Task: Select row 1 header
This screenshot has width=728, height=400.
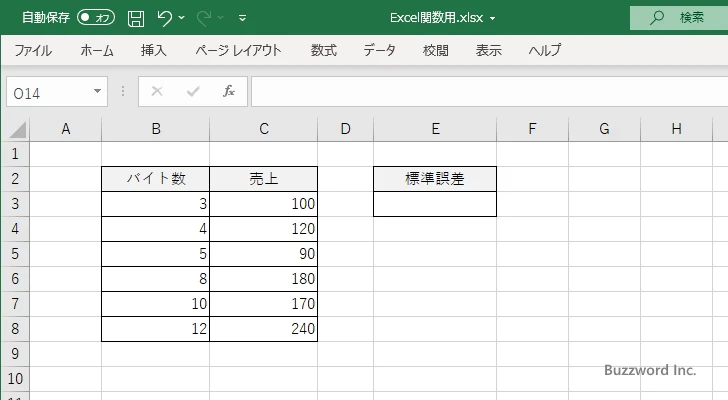Action: [15, 154]
